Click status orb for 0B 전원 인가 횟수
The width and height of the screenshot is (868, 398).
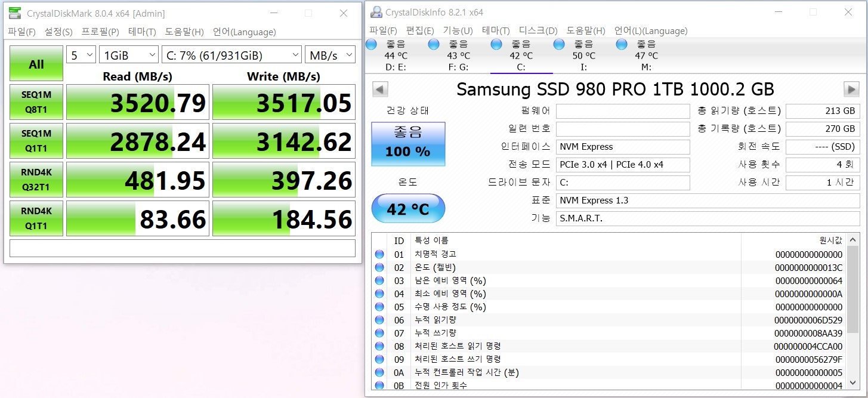click(x=379, y=385)
